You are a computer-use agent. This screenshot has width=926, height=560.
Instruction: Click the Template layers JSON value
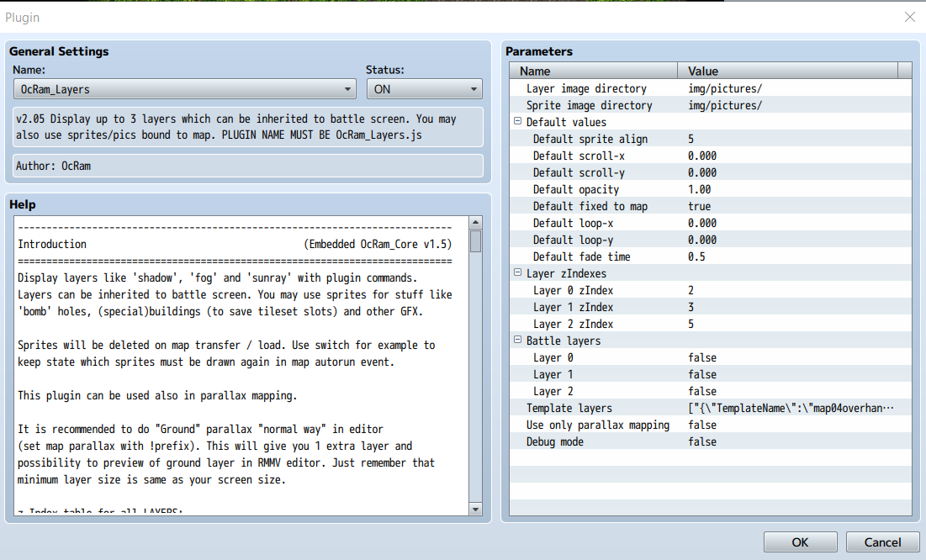(791, 408)
